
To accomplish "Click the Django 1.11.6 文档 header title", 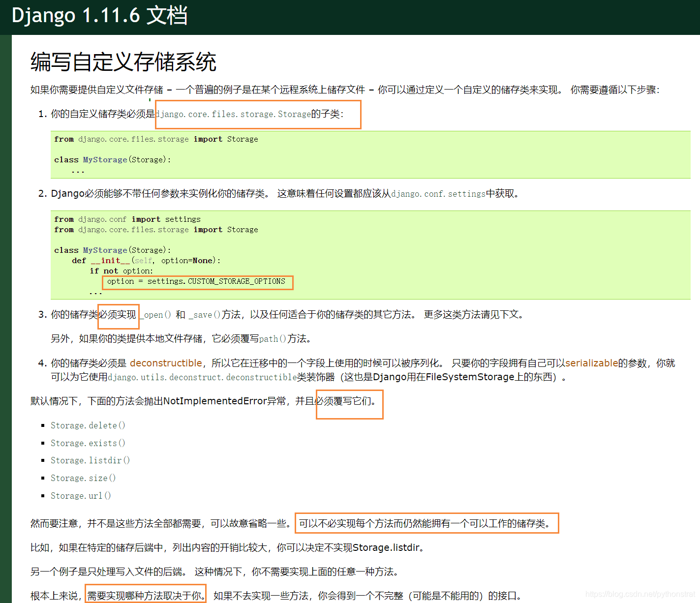I will (x=99, y=15).
